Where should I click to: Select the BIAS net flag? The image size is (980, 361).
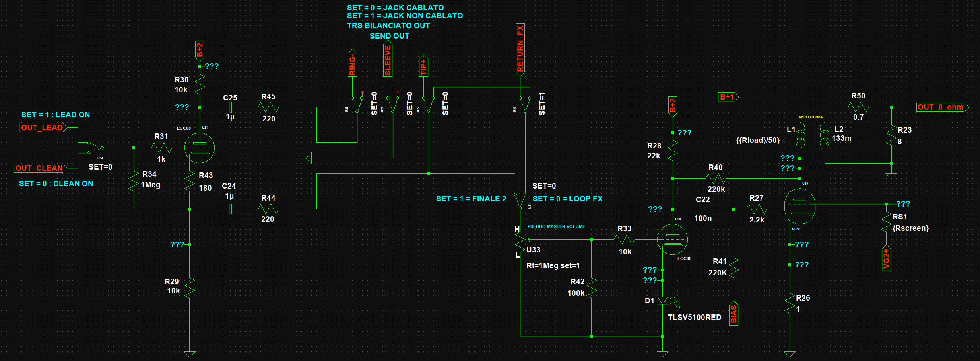734,314
